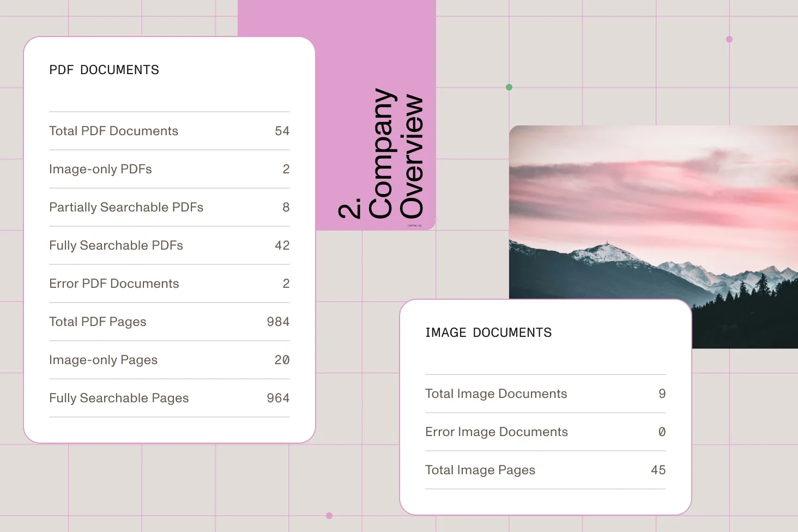Image resolution: width=798 pixels, height=532 pixels.
Task: Click the green dot on the grid
Action: [x=509, y=87]
